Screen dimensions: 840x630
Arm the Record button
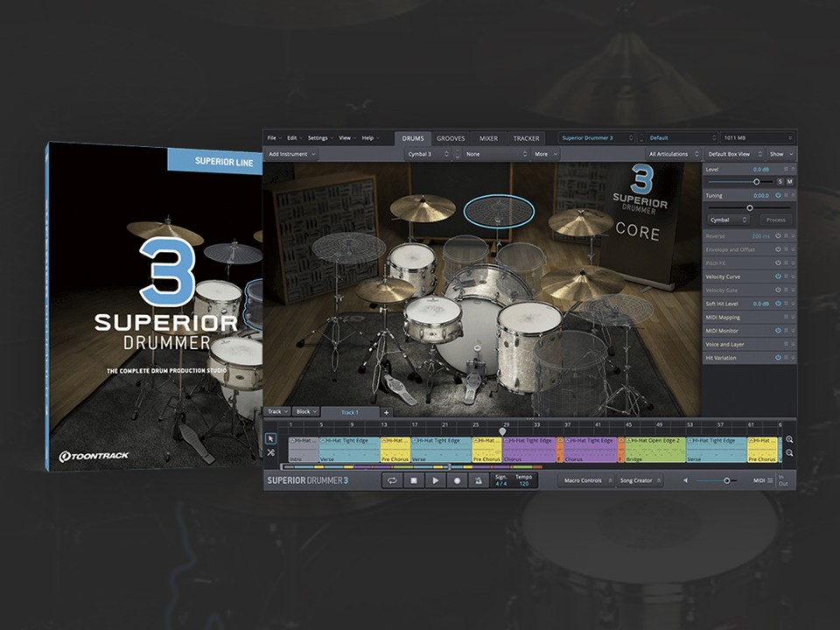point(457,480)
